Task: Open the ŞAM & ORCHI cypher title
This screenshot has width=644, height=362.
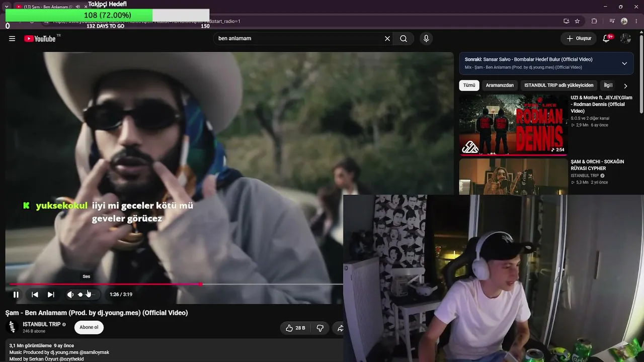Action: pyautogui.click(x=597, y=165)
